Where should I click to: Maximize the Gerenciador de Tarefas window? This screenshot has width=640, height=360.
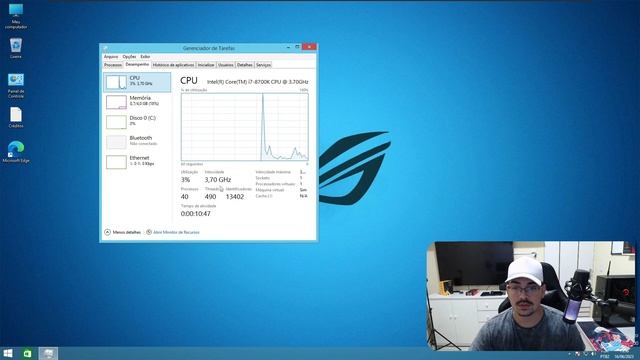[x=297, y=47]
